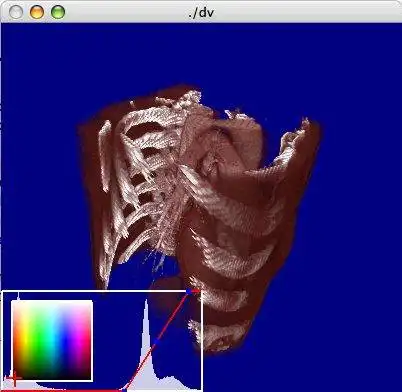Viewport: 402px width, 392px height.
Task: Minimize the ./dv window with orange button
Action: click(37, 12)
